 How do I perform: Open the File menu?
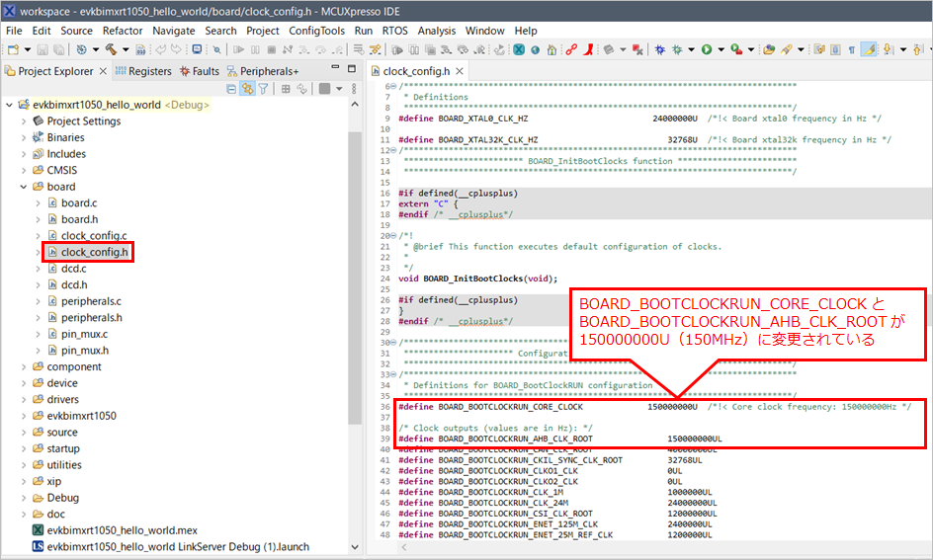tap(14, 31)
